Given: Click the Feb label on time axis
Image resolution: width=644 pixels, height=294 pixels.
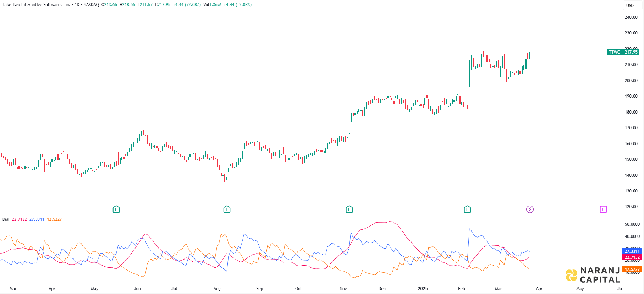Looking at the screenshot, I should [461, 289].
